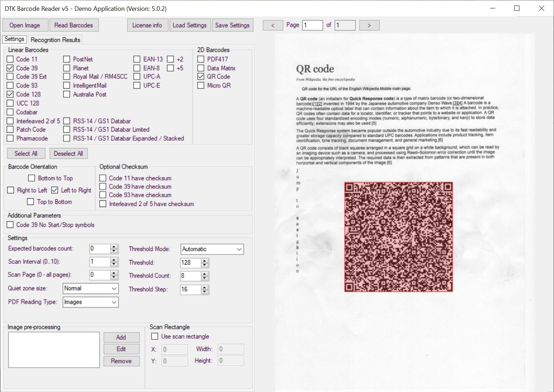554x392 pixels.
Task: Click the Open Image button
Action: (24, 25)
